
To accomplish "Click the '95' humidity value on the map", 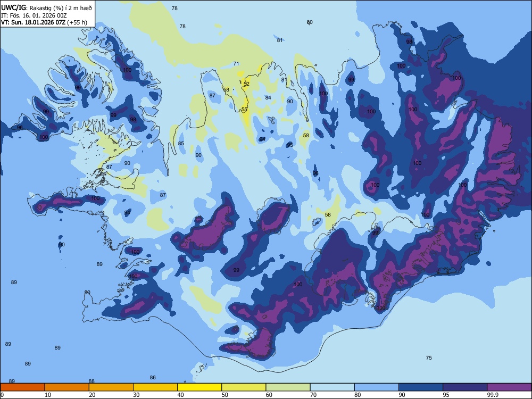I will tap(290, 145).
